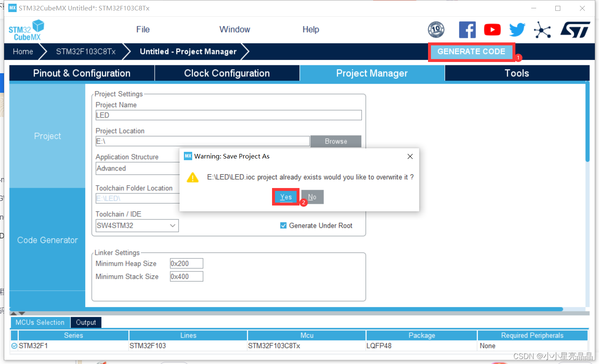Open the Help menu

tap(311, 30)
